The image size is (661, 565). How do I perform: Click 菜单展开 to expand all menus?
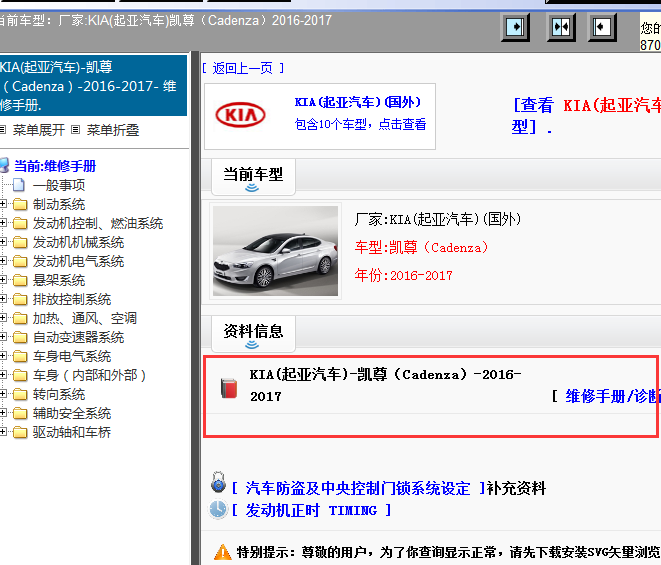[39, 130]
